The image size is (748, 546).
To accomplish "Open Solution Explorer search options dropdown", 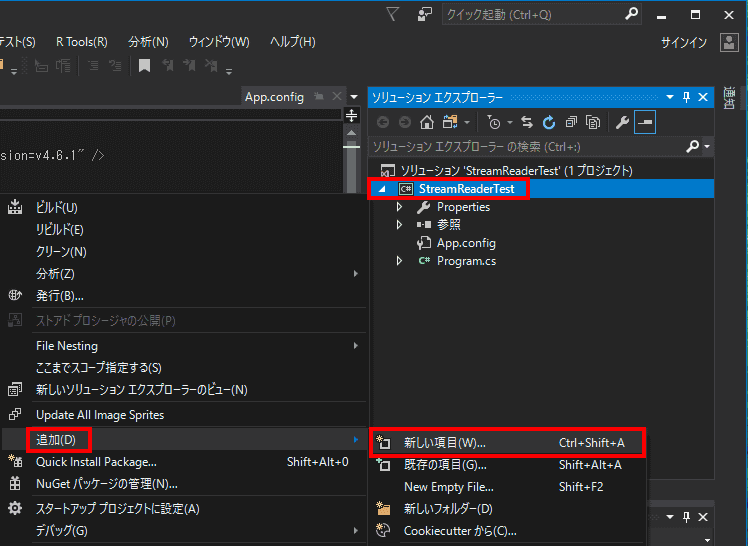I will [707, 146].
